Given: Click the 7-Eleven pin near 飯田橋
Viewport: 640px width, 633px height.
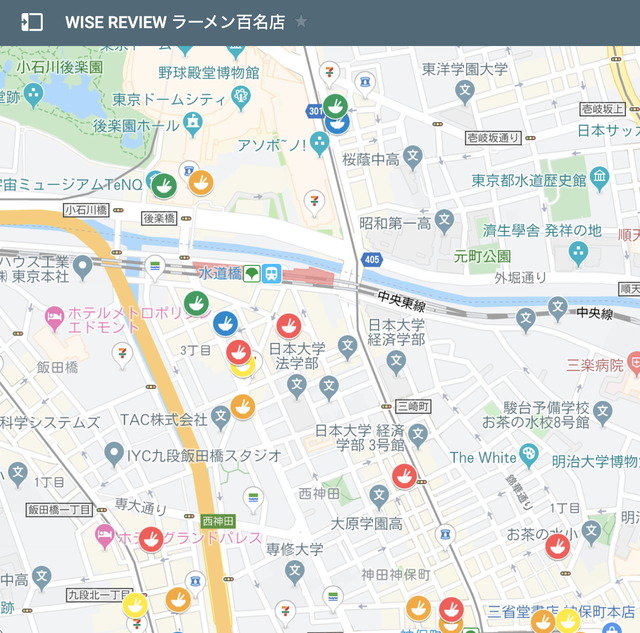Looking at the screenshot, I should 122,355.
